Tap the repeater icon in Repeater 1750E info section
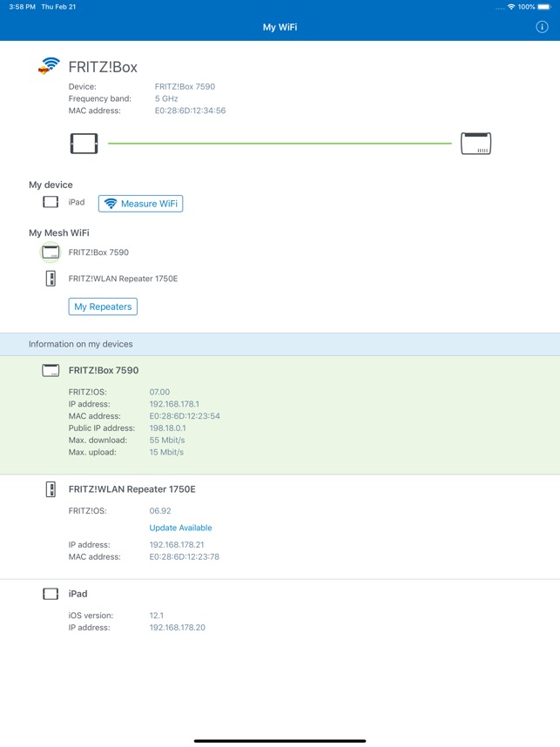Viewport: 560px width, 747px height. pyautogui.click(x=51, y=489)
